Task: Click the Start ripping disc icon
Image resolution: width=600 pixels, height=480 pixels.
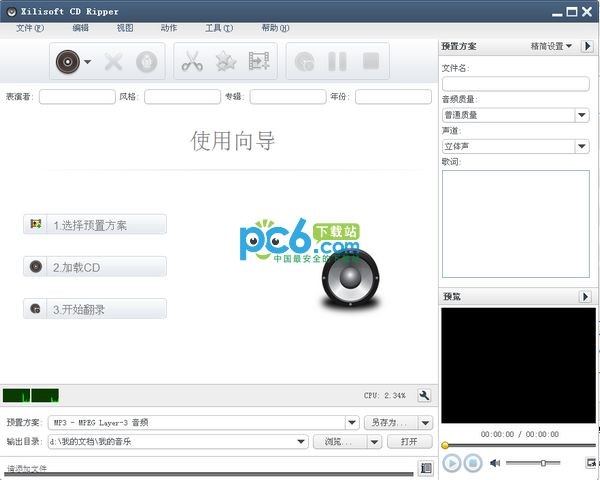Action: click(x=305, y=61)
